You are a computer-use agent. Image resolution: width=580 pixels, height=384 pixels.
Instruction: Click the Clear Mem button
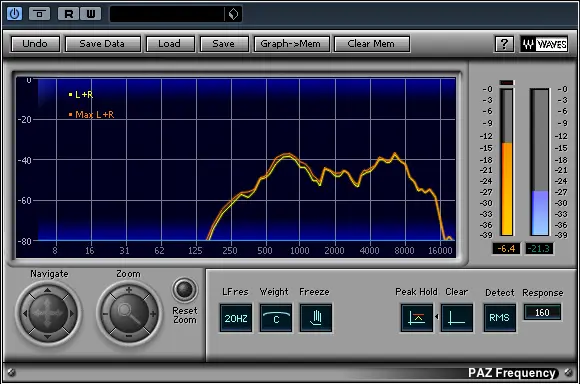[x=371, y=44]
